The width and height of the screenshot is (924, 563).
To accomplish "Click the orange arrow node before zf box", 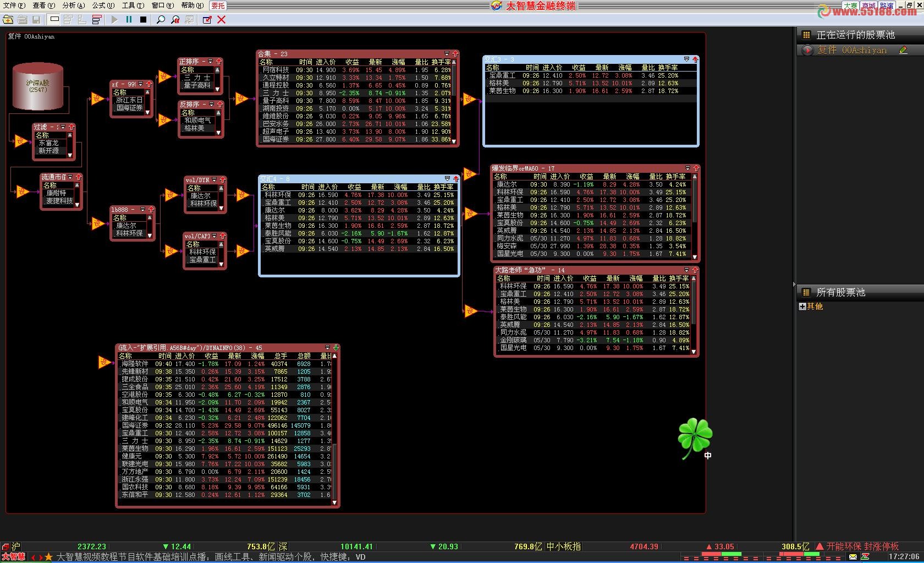I will click(x=98, y=99).
